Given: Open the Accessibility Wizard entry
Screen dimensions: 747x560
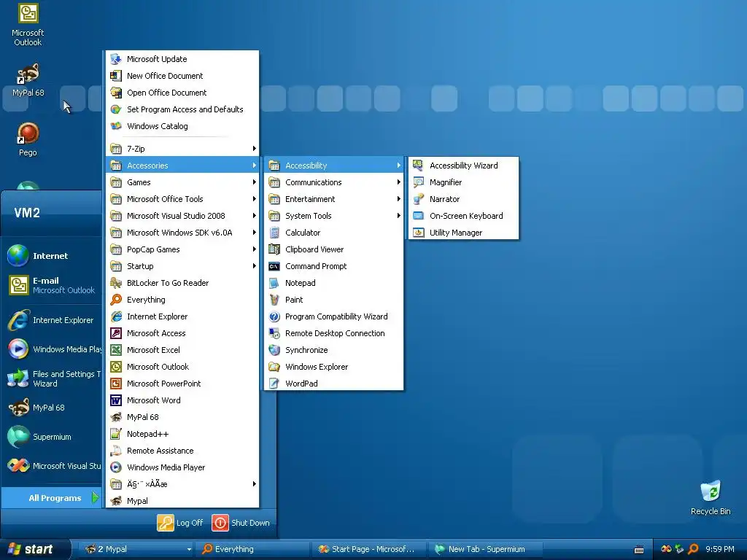Looking at the screenshot, I should [x=463, y=166].
